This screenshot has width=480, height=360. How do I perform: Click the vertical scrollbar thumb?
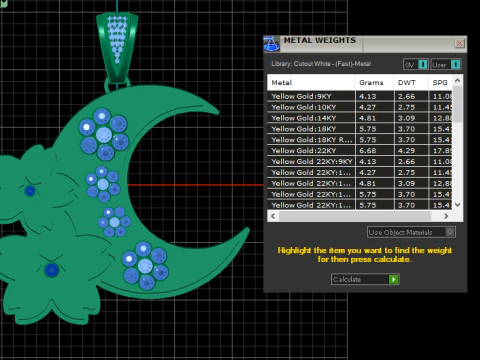tap(458, 104)
